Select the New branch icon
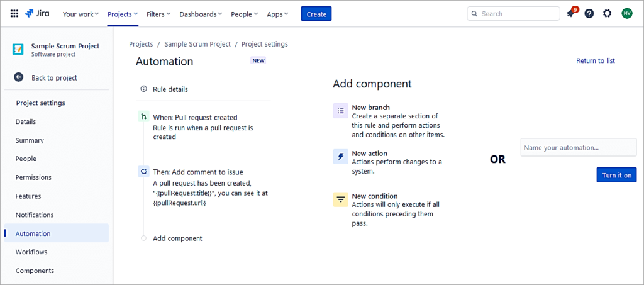 [340, 111]
